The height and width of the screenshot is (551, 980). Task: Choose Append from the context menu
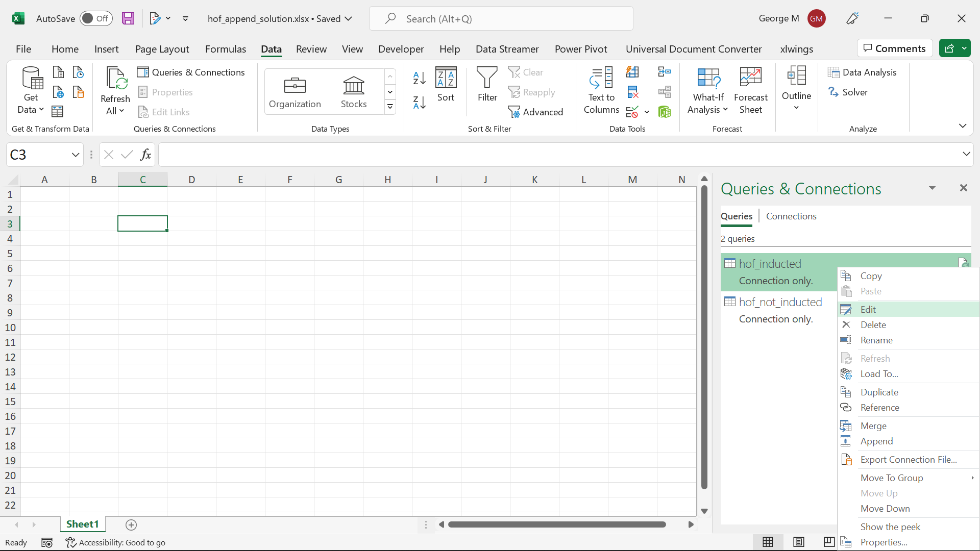pos(876,441)
